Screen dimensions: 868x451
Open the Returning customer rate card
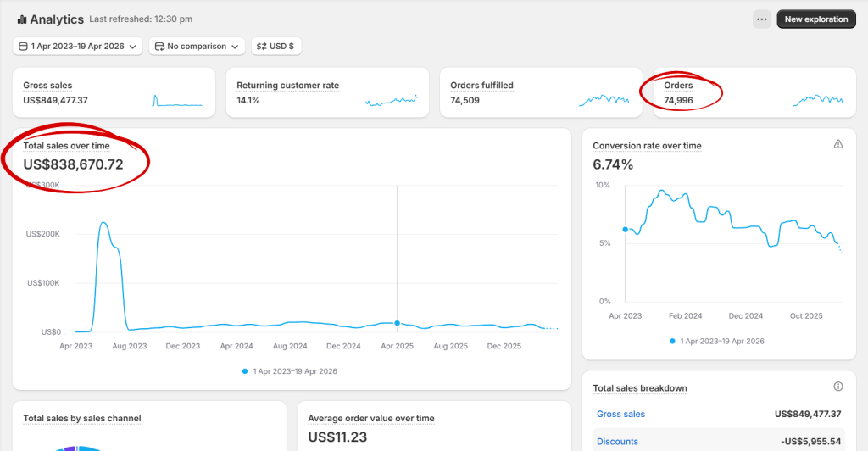click(x=327, y=92)
